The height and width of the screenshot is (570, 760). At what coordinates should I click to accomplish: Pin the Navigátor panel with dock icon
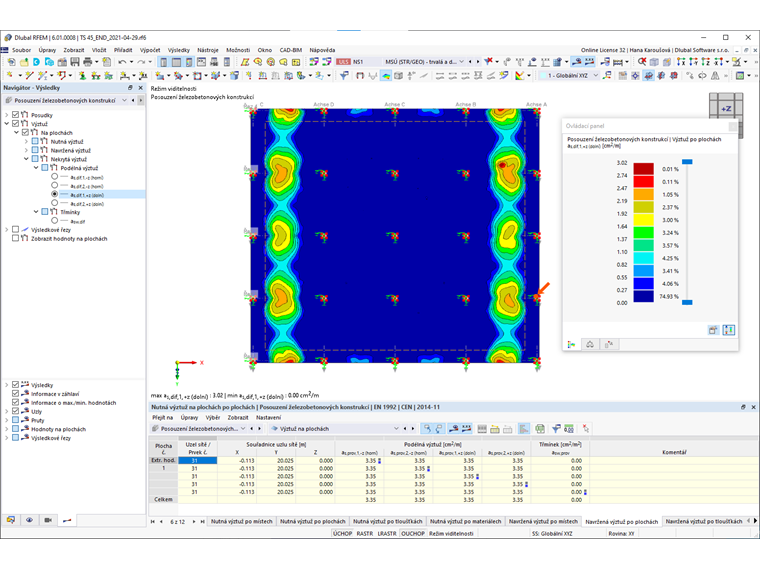click(130, 88)
